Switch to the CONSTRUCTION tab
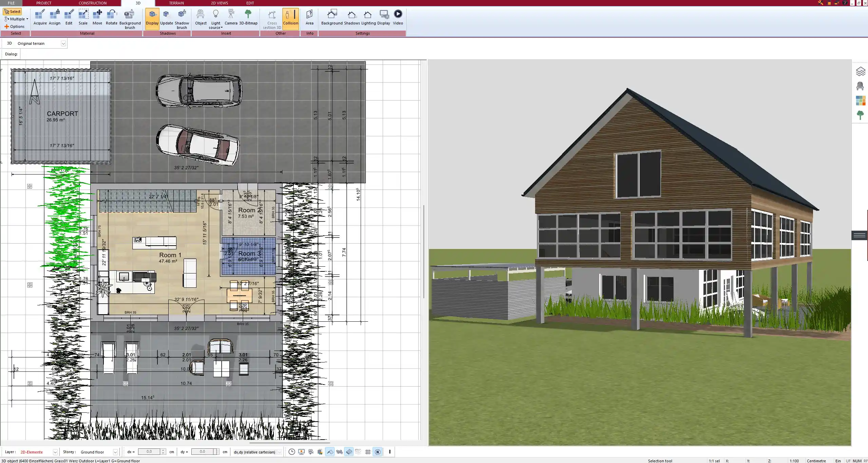Image resolution: width=868 pixels, height=463 pixels. coord(92,3)
